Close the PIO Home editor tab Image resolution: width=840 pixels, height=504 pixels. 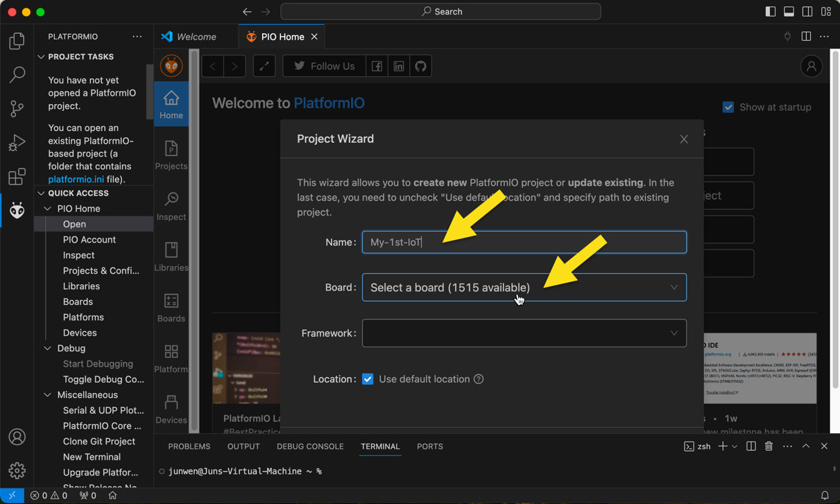[x=314, y=36]
